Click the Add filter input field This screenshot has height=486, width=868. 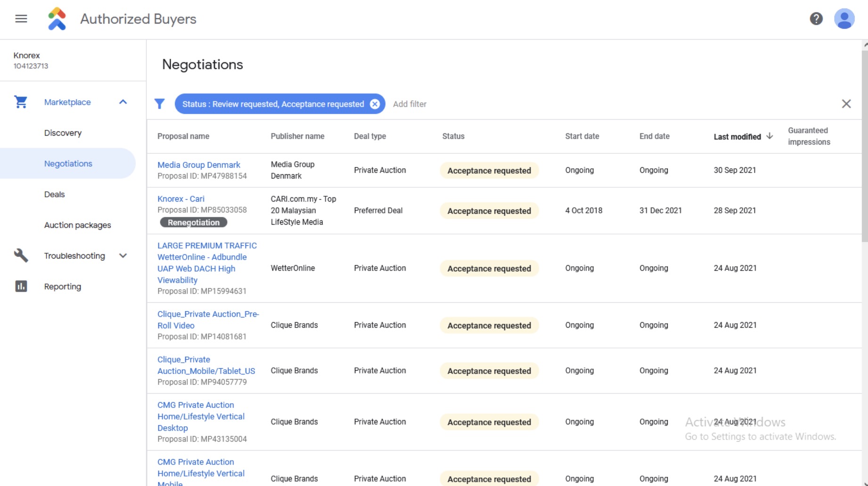(x=410, y=104)
